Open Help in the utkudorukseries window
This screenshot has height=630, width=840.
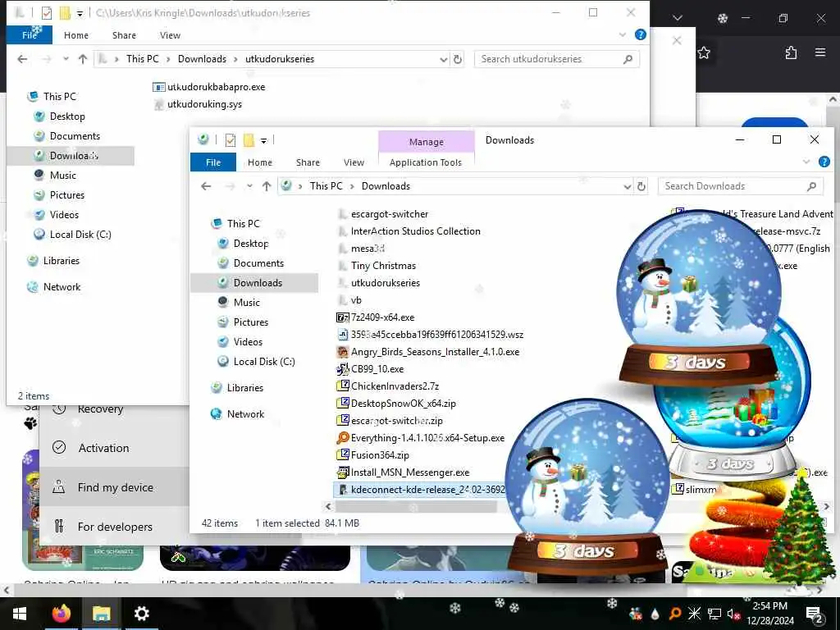[640, 34]
